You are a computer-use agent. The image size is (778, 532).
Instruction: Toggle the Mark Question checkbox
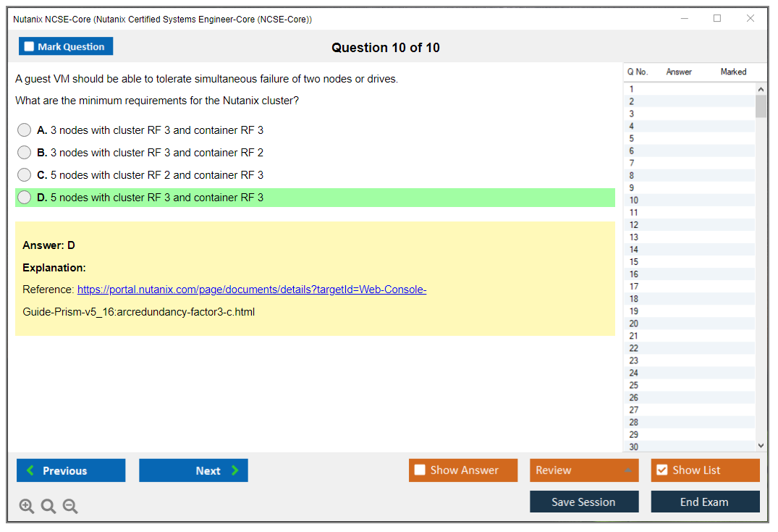30,47
